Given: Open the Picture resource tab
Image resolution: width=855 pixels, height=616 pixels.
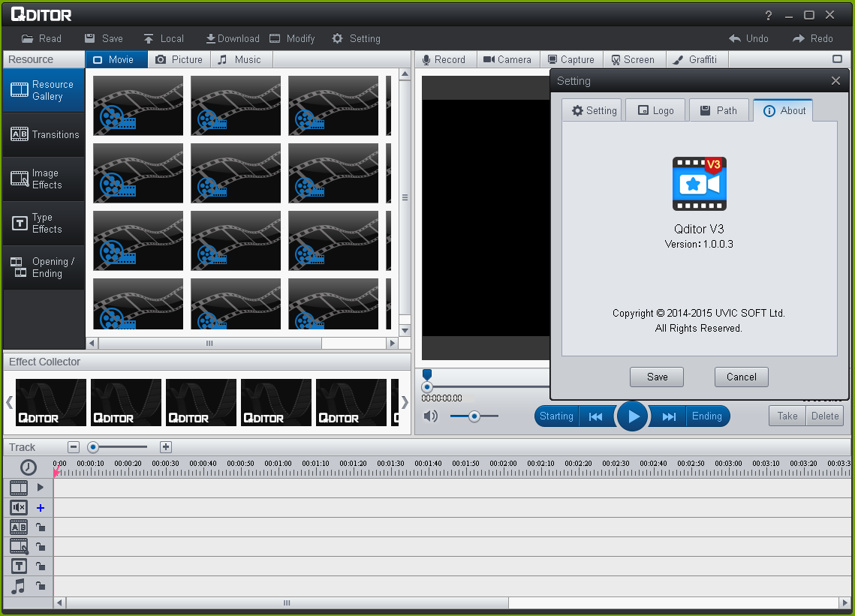Looking at the screenshot, I should click(179, 60).
